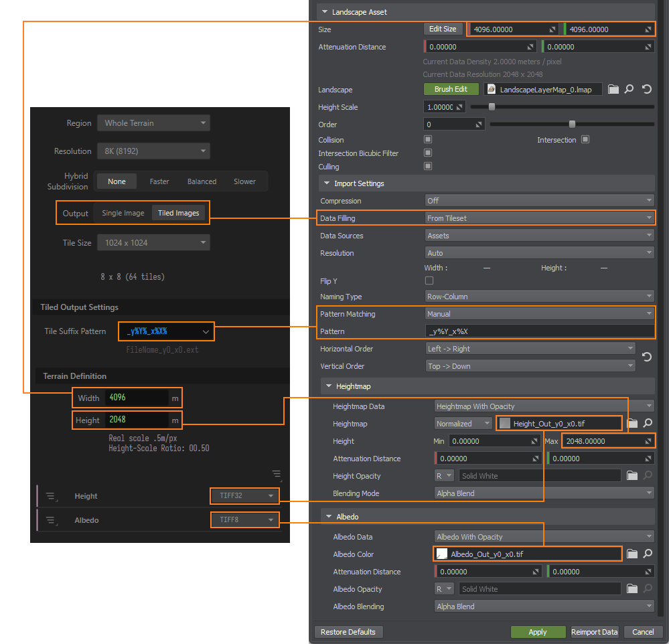The height and width of the screenshot is (644, 669).
Task: Click magnifier icon beside LandscapeLayerMap_0.lmap
Action: 629,89
